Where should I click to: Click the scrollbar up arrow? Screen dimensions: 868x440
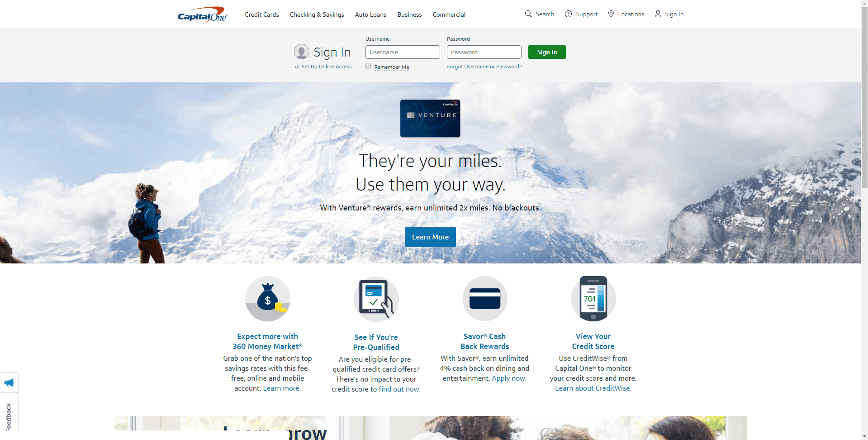tap(864, 3)
